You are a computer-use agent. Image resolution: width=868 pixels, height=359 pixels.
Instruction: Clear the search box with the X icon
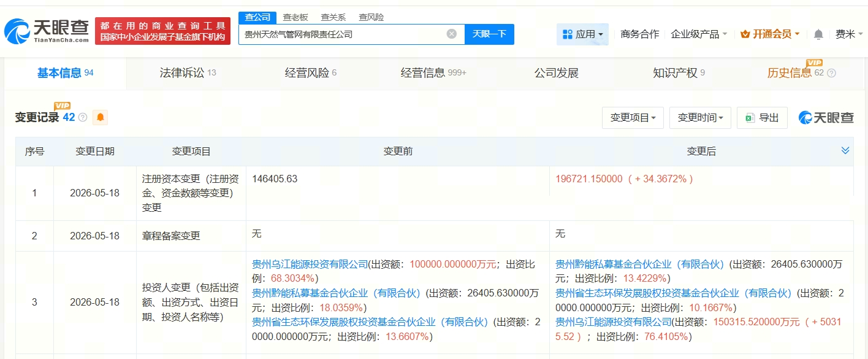click(452, 34)
